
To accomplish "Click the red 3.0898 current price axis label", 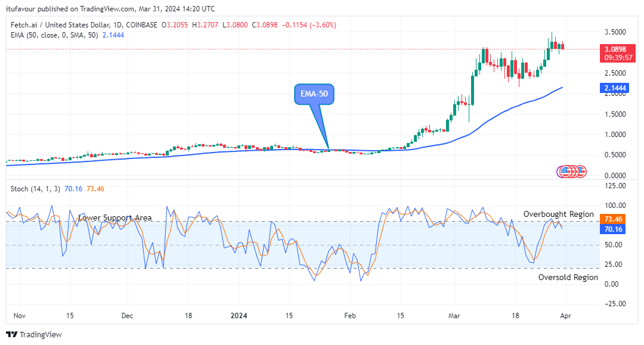I will pyautogui.click(x=615, y=49).
